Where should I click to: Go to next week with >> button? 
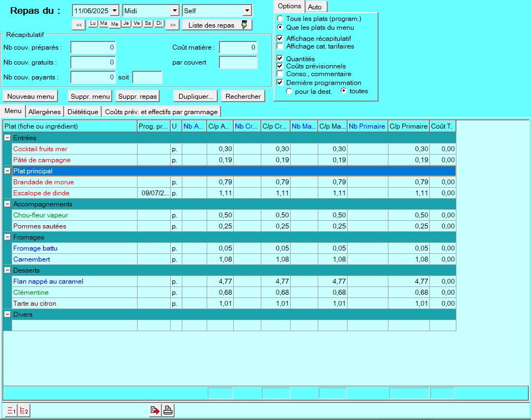click(173, 24)
